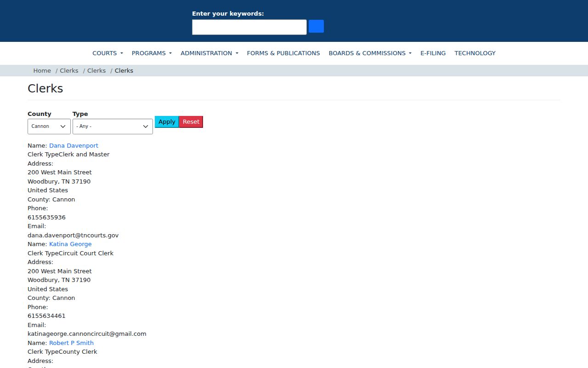Open Katina George's clerk profile
The width and height of the screenshot is (588, 368).
click(x=70, y=244)
